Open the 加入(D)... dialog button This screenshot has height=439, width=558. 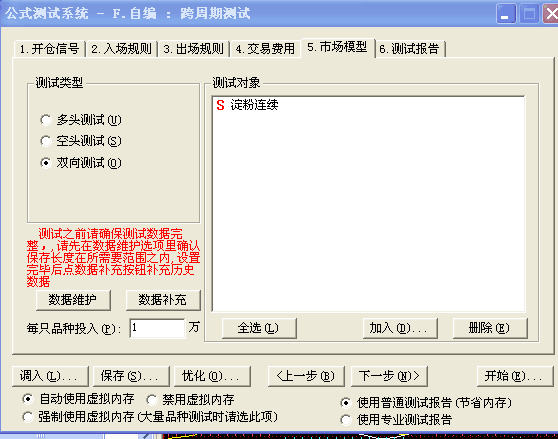400,328
